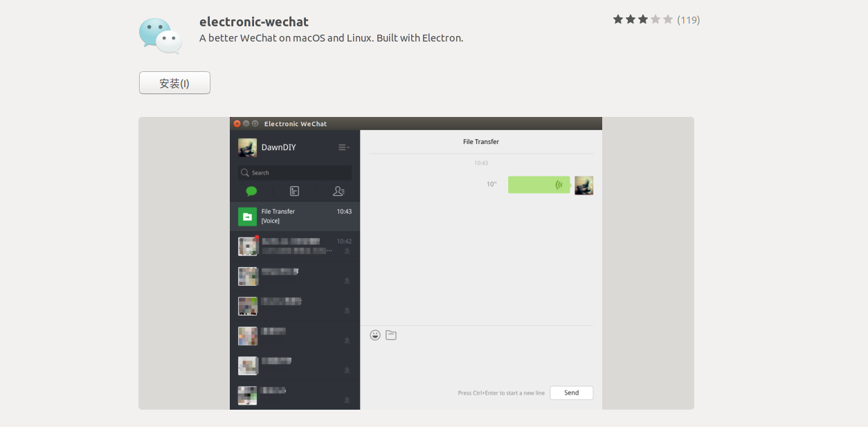This screenshot has height=427, width=868.
Task: Click the three-star rating stars
Action: point(642,19)
